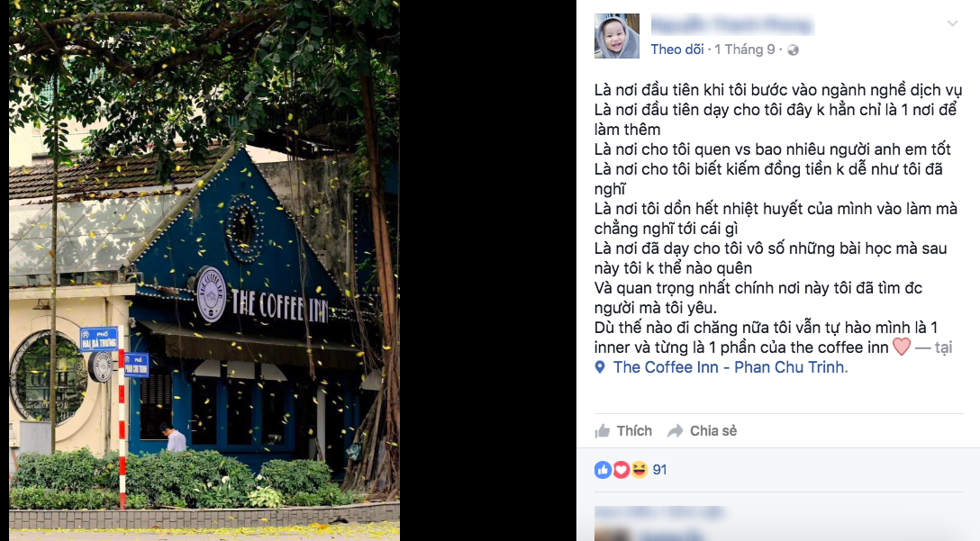
Task: Open the post options chevron dropdown
Action: coord(952,23)
